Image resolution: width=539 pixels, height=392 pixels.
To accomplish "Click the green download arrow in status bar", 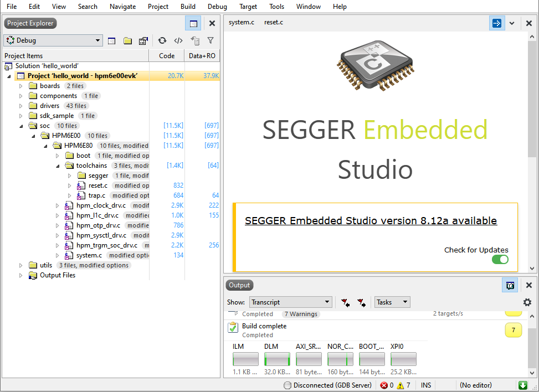I will click(522, 385).
